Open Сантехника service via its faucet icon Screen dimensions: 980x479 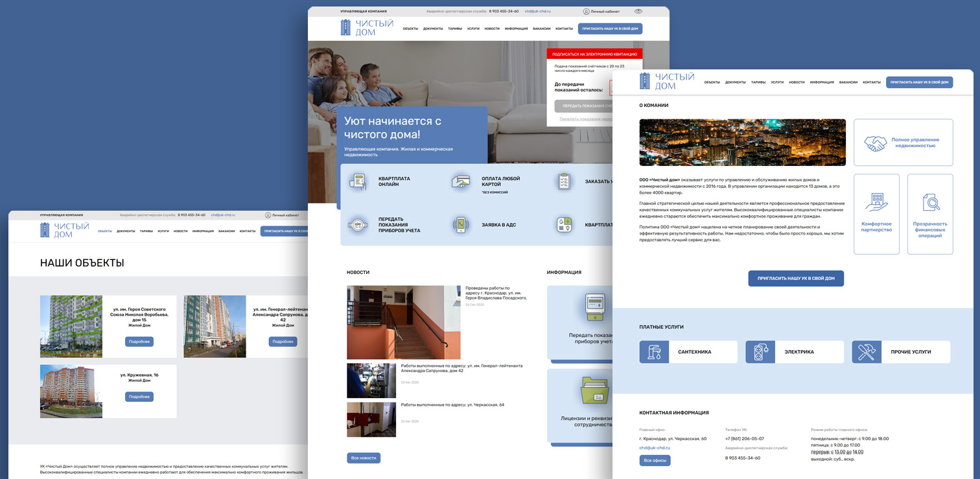click(x=654, y=352)
